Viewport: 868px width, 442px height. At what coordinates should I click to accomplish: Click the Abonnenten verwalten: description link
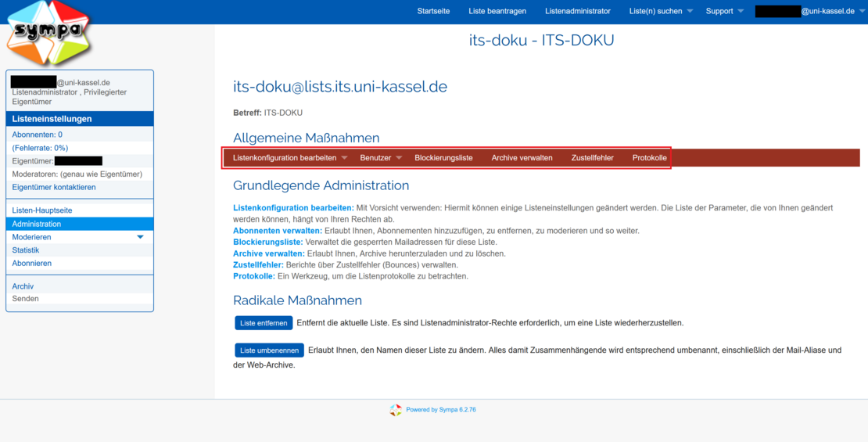278,231
